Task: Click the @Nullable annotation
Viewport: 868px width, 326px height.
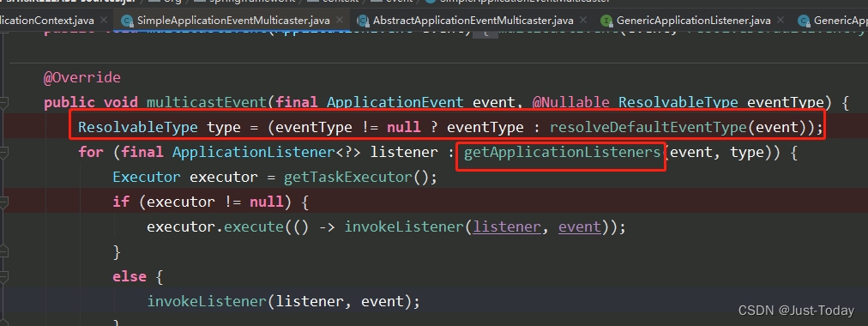Action: (570, 102)
